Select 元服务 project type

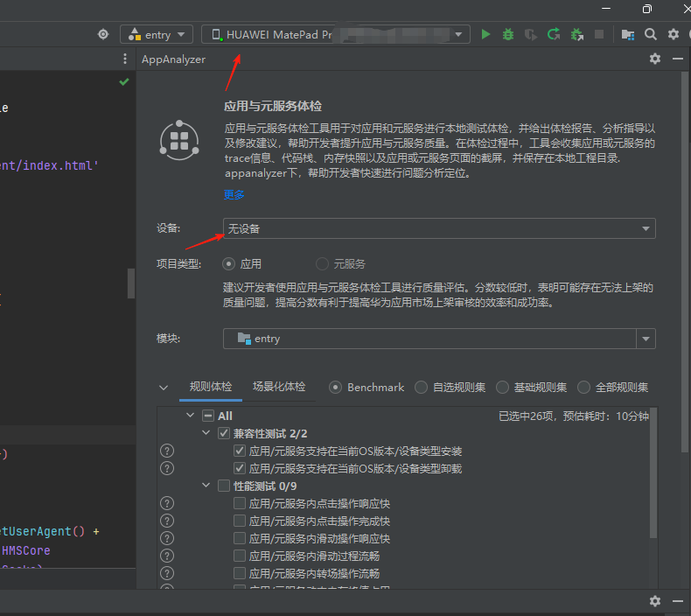[x=322, y=264]
